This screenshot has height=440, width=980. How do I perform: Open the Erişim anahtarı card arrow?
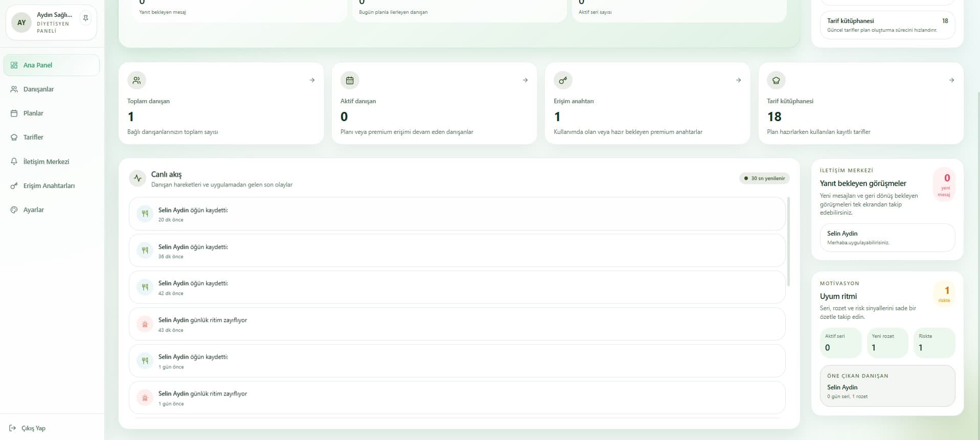pyautogui.click(x=738, y=80)
